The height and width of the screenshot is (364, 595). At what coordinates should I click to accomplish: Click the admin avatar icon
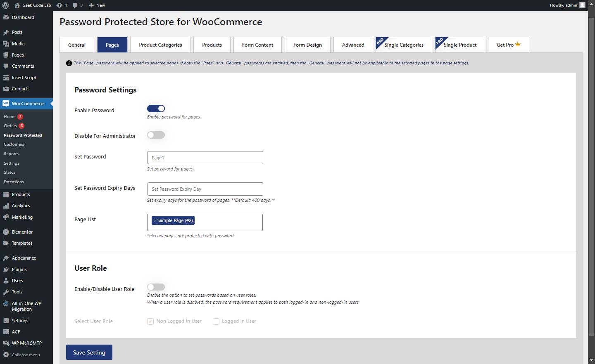582,5
